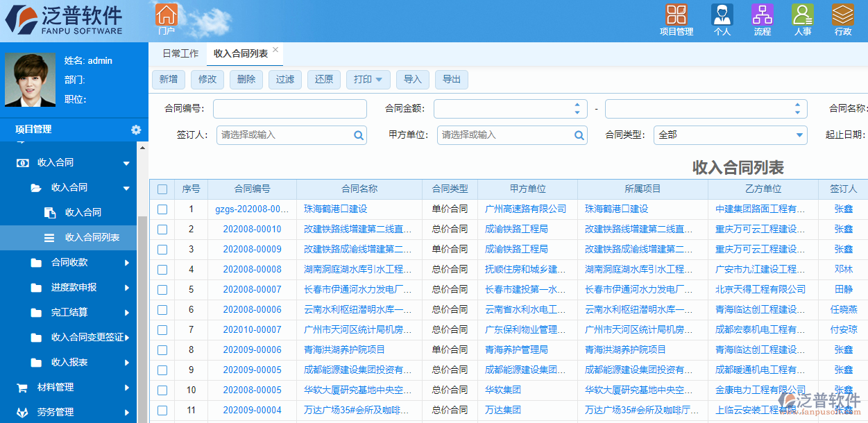
Task: Check the table header select-all checkbox
Action: pyautogui.click(x=164, y=188)
